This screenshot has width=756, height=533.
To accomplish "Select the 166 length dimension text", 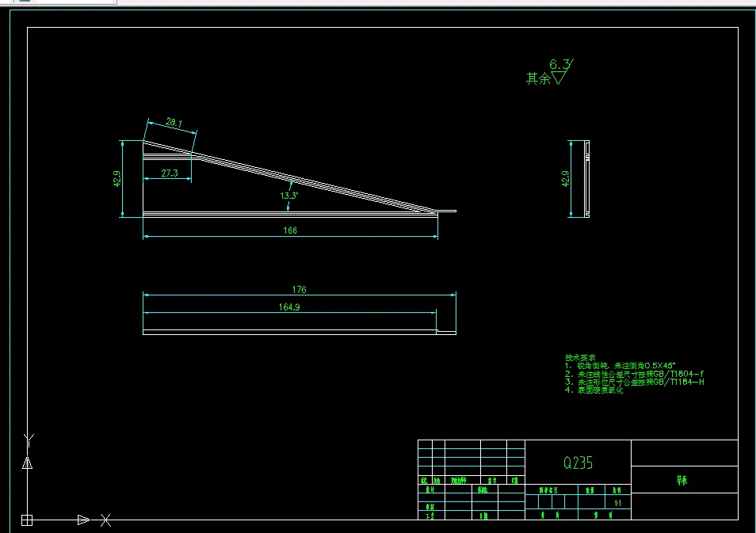I will [x=290, y=230].
